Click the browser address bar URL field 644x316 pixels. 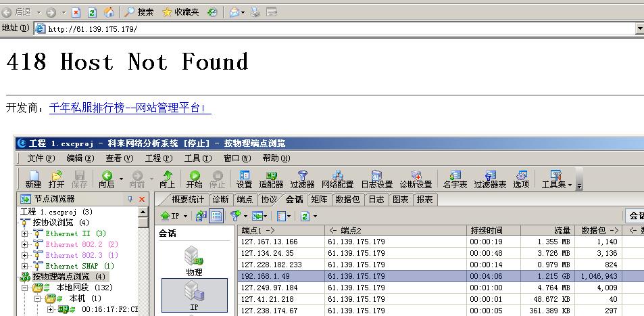tap(335, 29)
